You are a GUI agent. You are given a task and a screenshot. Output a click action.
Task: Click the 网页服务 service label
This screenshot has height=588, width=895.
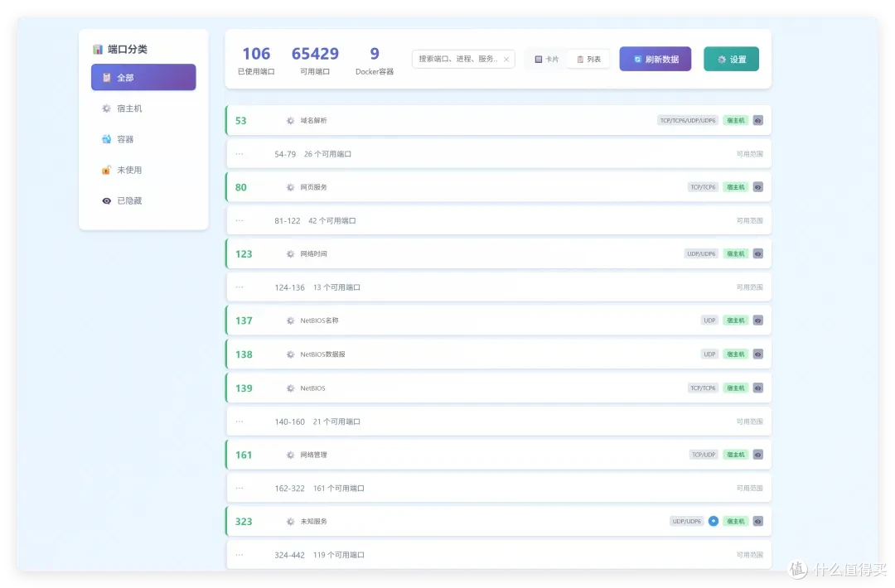coord(313,187)
